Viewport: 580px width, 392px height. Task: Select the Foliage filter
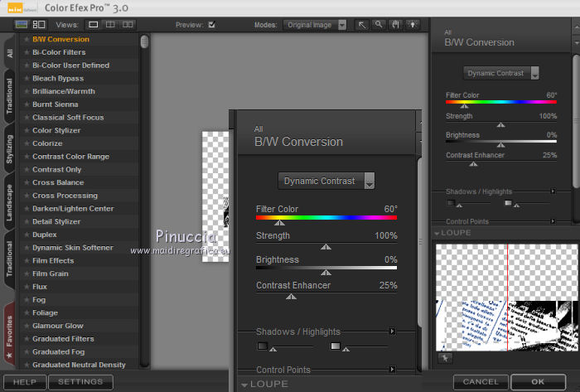(45, 313)
